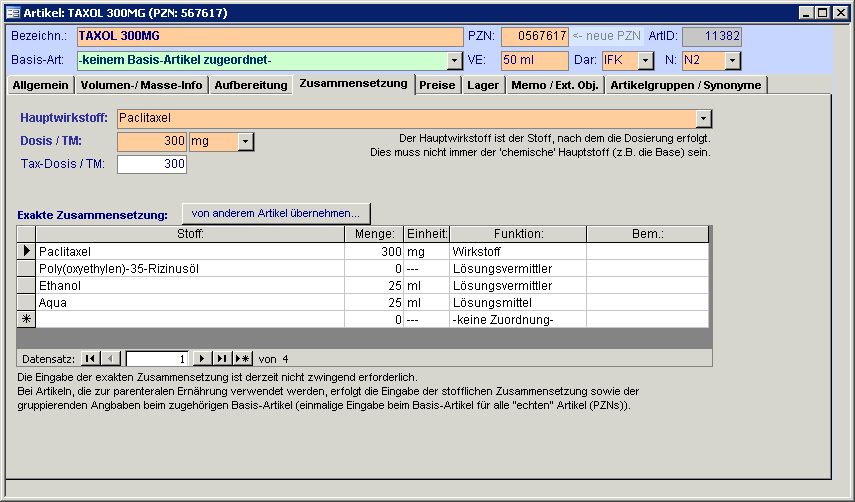Screen dimensions: 855x502
Task: Open the Dar dropdown arrow
Action: pyautogui.click(x=646, y=61)
